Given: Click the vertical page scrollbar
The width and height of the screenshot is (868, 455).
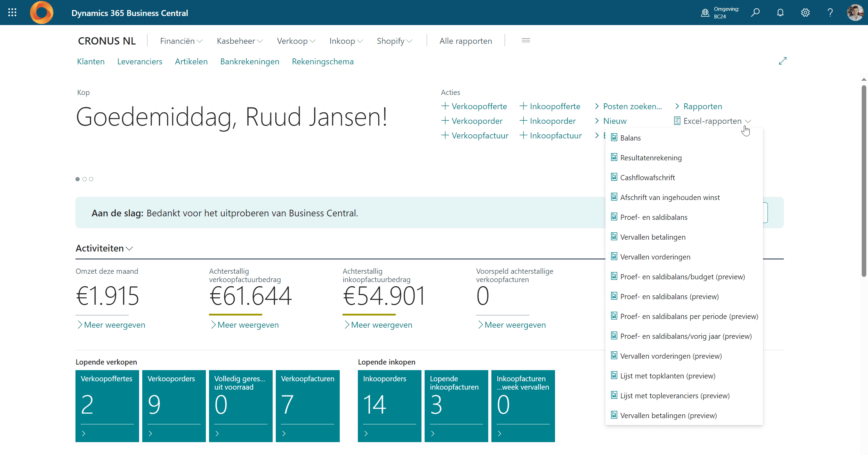Looking at the screenshot, I should 864,181.
